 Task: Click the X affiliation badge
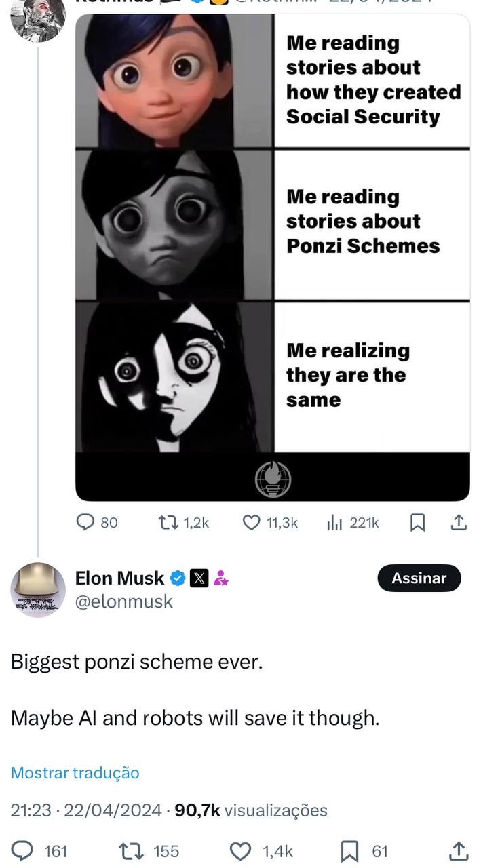[x=199, y=578]
